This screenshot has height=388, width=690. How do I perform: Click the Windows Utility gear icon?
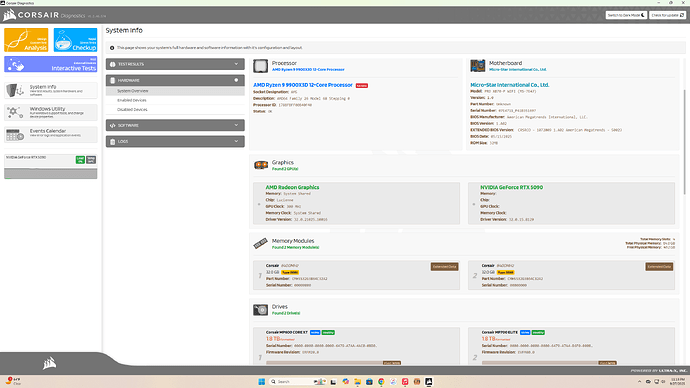click(15, 113)
